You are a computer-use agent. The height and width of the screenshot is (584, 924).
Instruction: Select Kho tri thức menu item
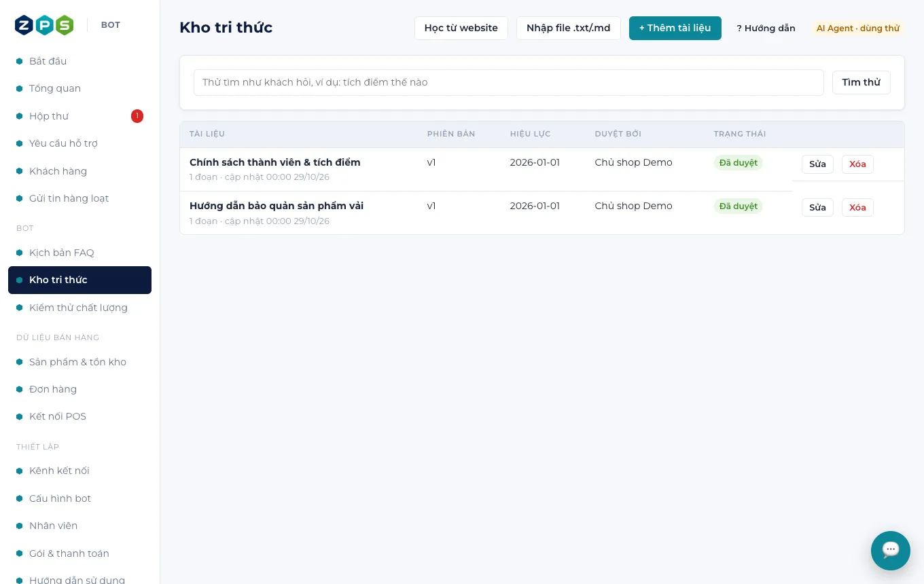(x=79, y=280)
